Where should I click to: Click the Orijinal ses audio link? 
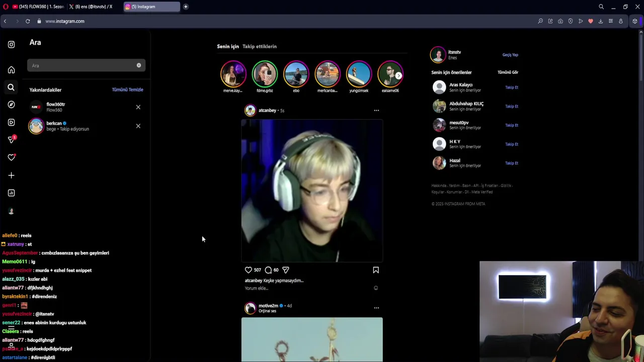pos(267,311)
